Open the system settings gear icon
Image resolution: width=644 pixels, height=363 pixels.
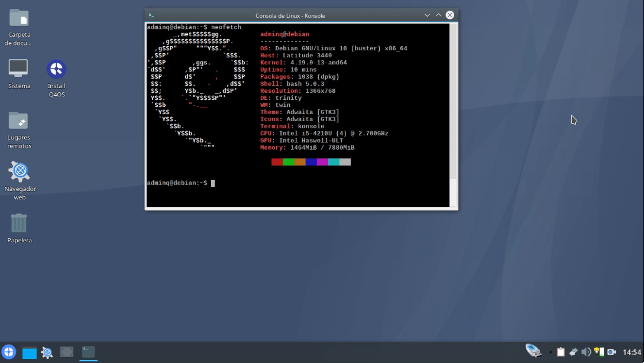pyautogui.click(x=47, y=352)
